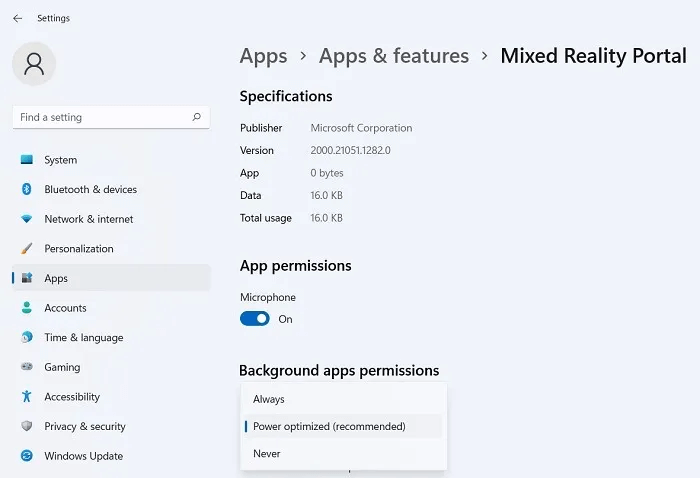The width and height of the screenshot is (700, 478).
Task: Open the Accounts settings section
Action: (65, 308)
